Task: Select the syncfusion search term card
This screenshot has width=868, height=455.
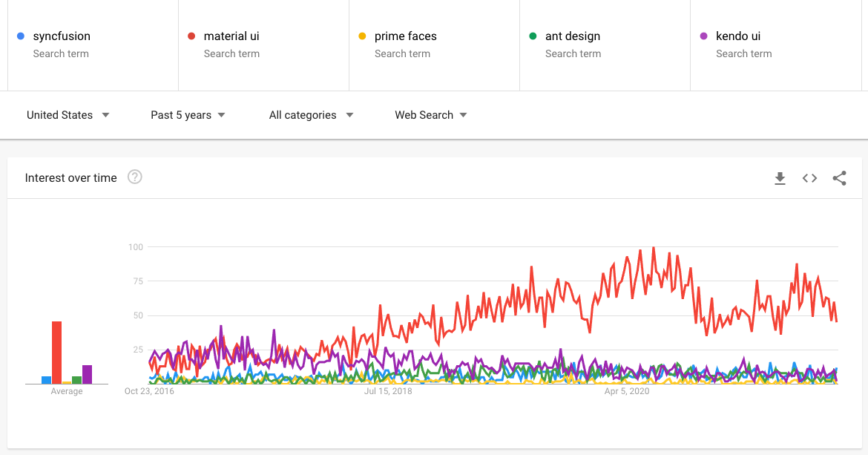Action: pyautogui.click(x=92, y=45)
